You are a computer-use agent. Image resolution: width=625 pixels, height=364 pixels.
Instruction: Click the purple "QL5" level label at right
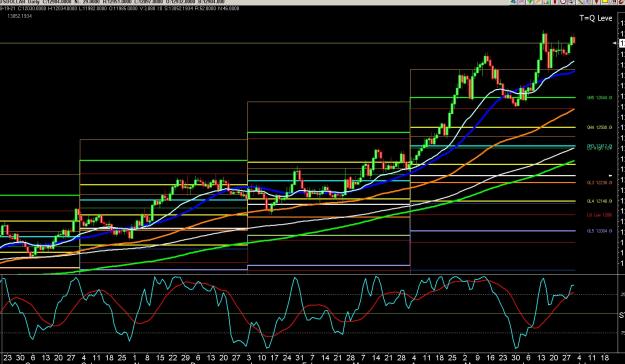coord(599,231)
